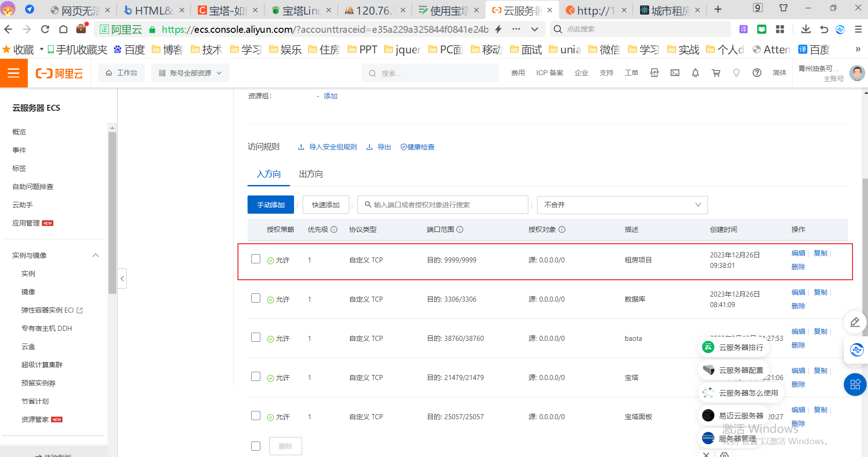Click browser back arrow
Image resolution: width=868 pixels, height=457 pixels.
point(8,29)
